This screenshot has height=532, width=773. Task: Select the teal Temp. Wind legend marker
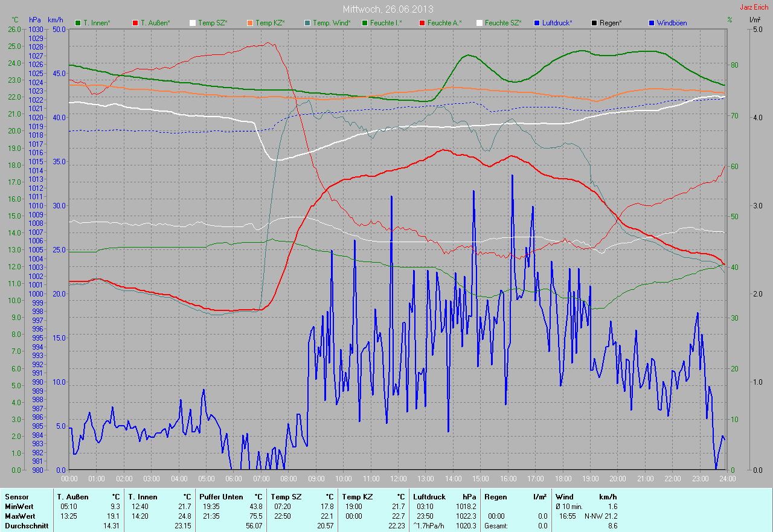click(307, 23)
